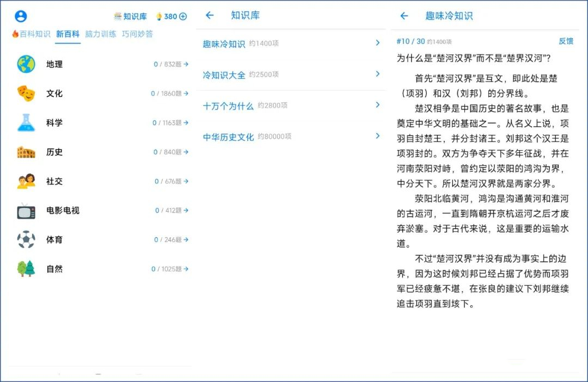This screenshot has width=588, height=382.
Task: Open the user profile avatar icon
Action: coord(20,16)
